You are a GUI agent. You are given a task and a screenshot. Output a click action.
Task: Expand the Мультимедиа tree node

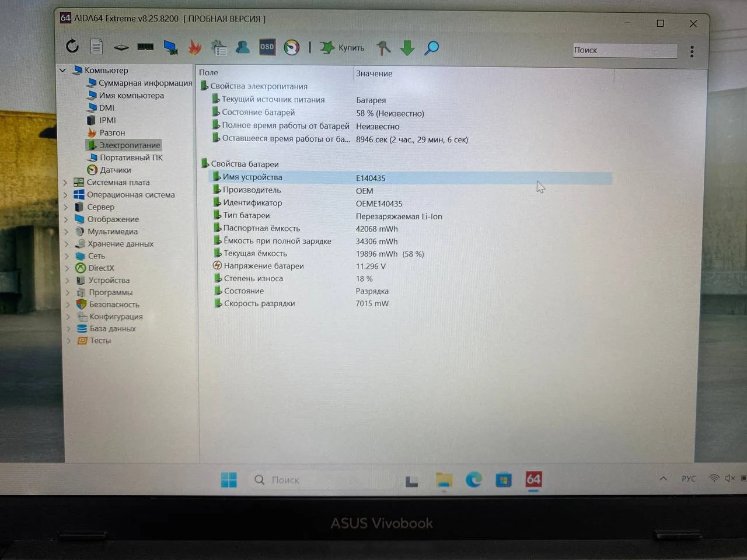tap(67, 232)
